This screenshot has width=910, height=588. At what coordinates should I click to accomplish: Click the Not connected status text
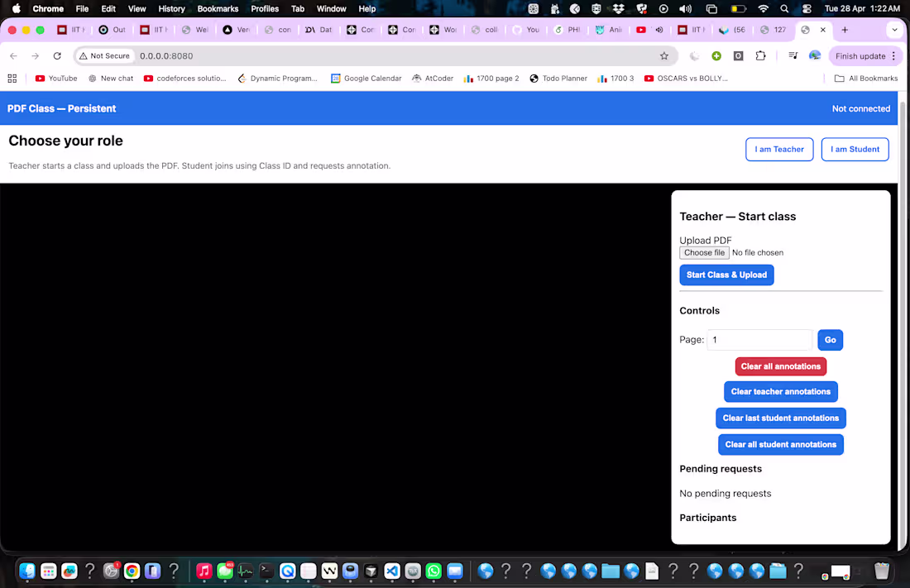[x=860, y=108]
